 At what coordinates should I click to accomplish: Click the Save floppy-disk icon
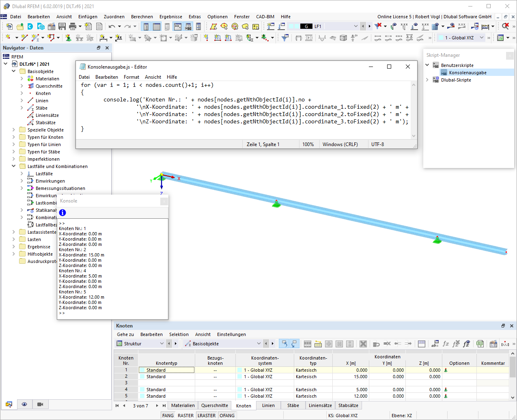click(62, 26)
